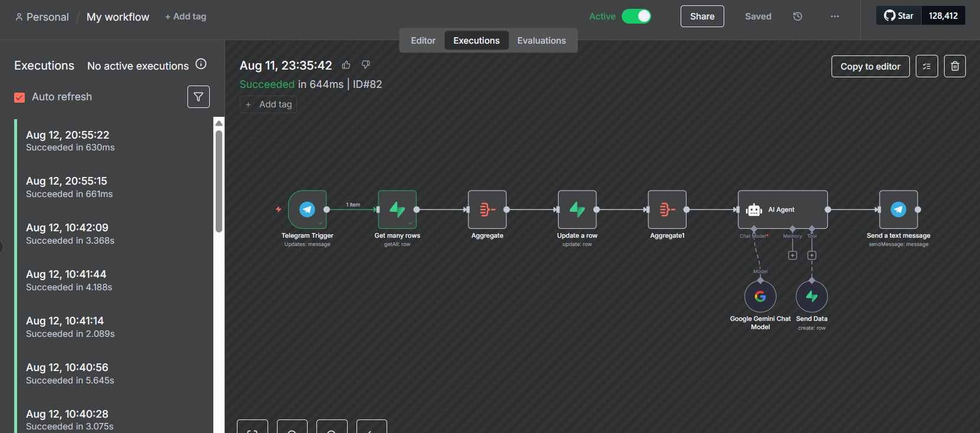Select the Update a row node
This screenshot has width=980, height=433.
(x=578, y=209)
